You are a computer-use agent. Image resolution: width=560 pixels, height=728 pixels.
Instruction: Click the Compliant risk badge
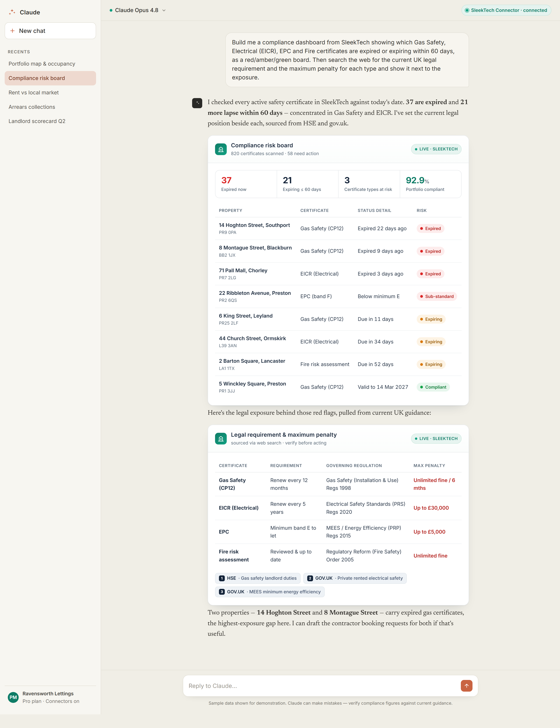433,387
